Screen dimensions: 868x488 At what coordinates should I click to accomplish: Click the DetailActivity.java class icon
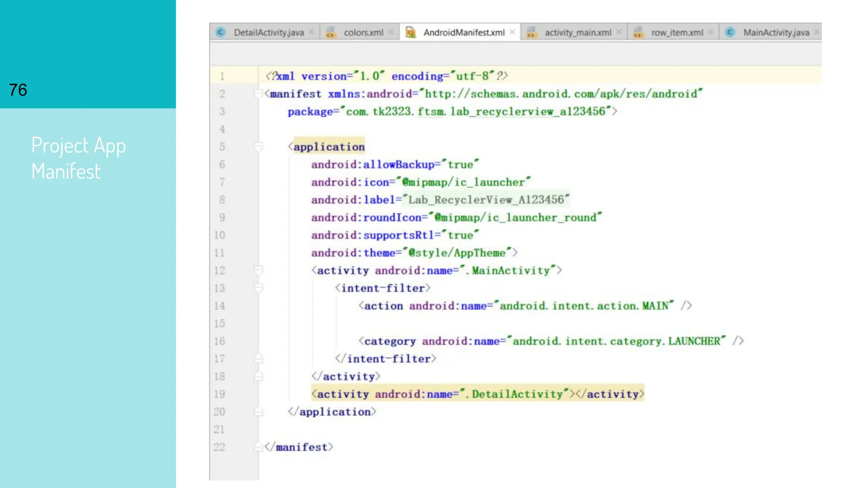[220, 32]
